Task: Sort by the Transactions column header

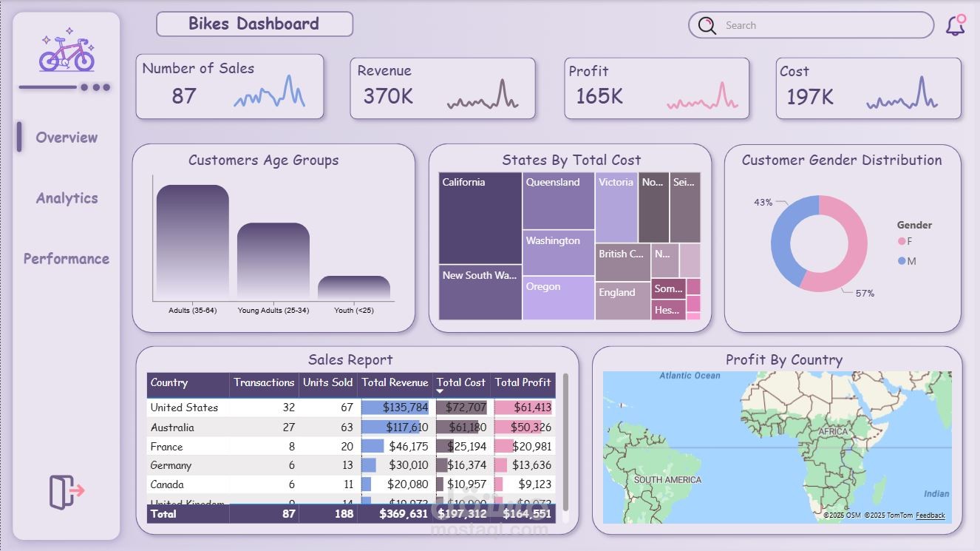Action: 264,383
